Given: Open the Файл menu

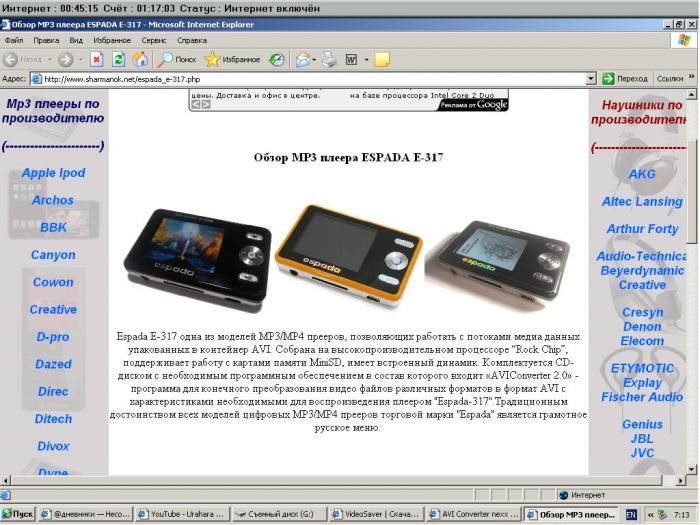Looking at the screenshot, I should tap(14, 40).
